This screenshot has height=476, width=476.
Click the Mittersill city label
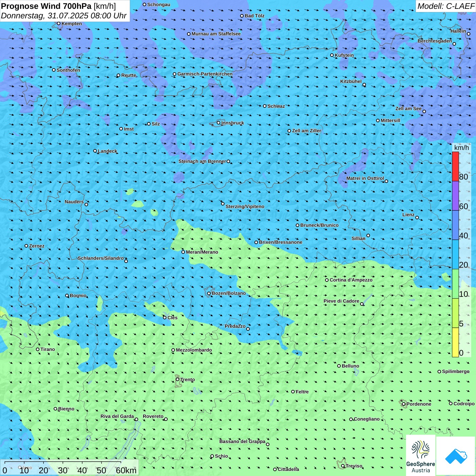click(x=390, y=120)
